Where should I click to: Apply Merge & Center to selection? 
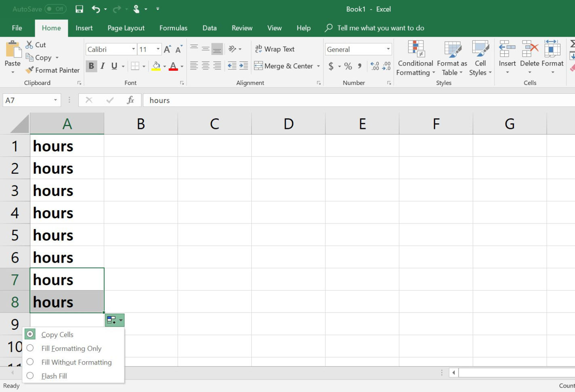click(284, 66)
